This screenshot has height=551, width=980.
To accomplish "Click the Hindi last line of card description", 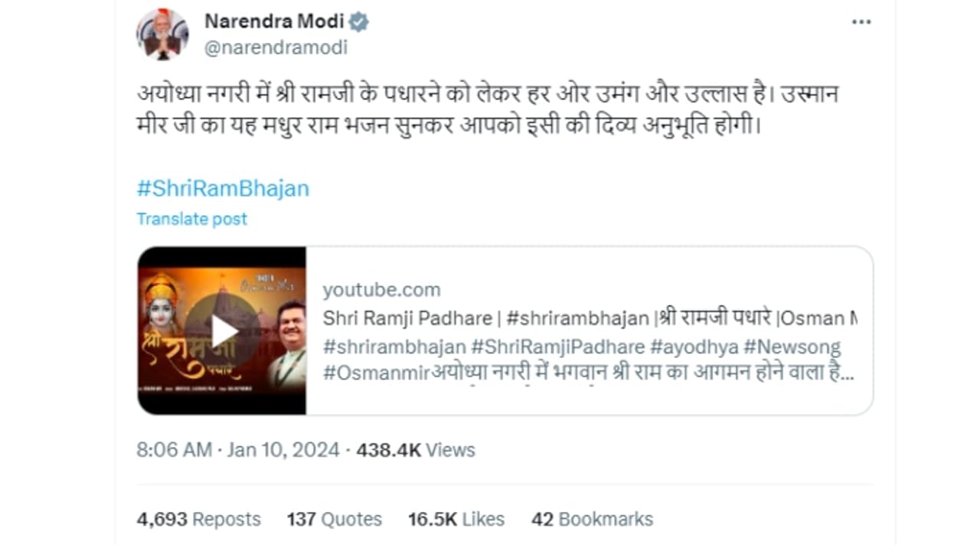I will tap(588, 374).
